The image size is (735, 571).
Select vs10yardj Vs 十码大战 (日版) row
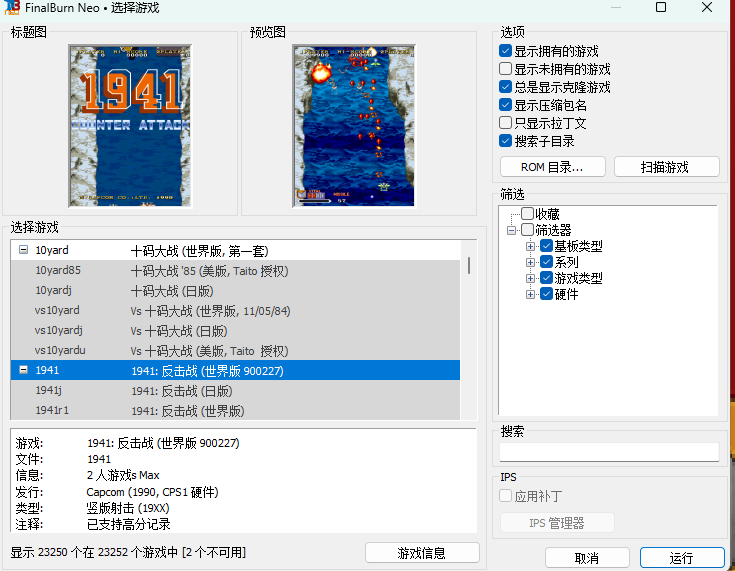coord(235,331)
